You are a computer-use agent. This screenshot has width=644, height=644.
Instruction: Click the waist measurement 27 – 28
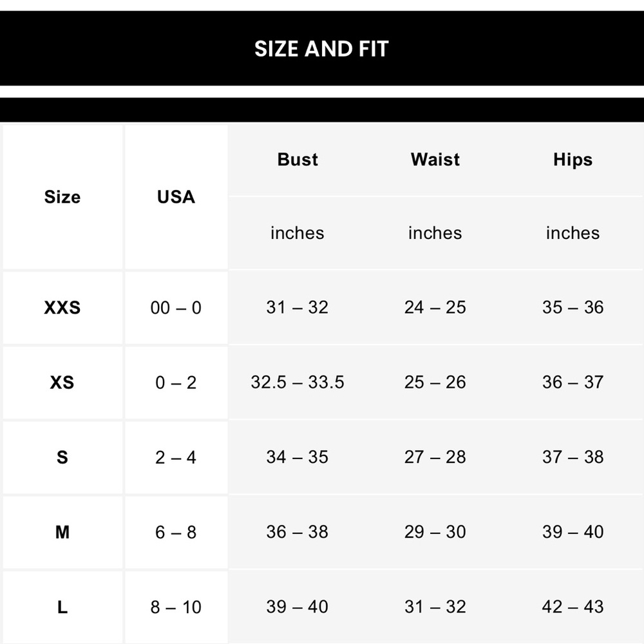(x=435, y=457)
